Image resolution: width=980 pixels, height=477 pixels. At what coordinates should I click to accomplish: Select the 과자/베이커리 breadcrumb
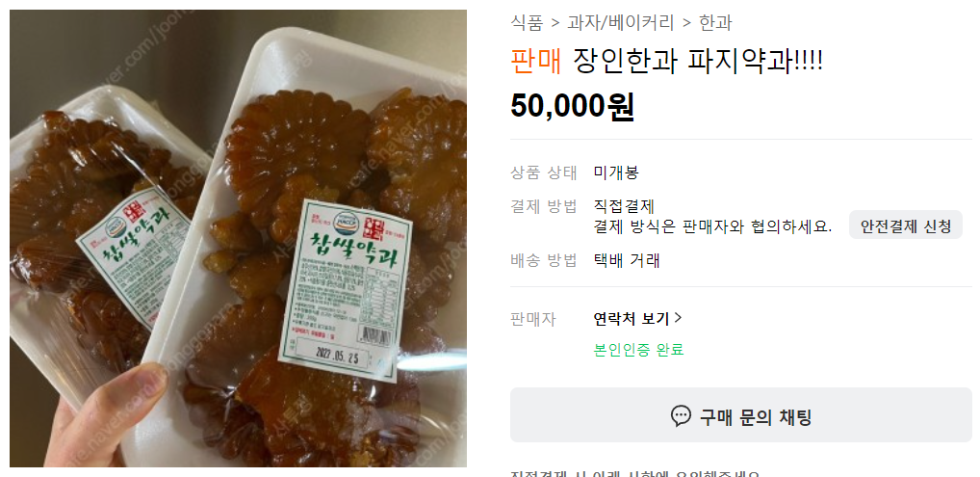(621, 23)
